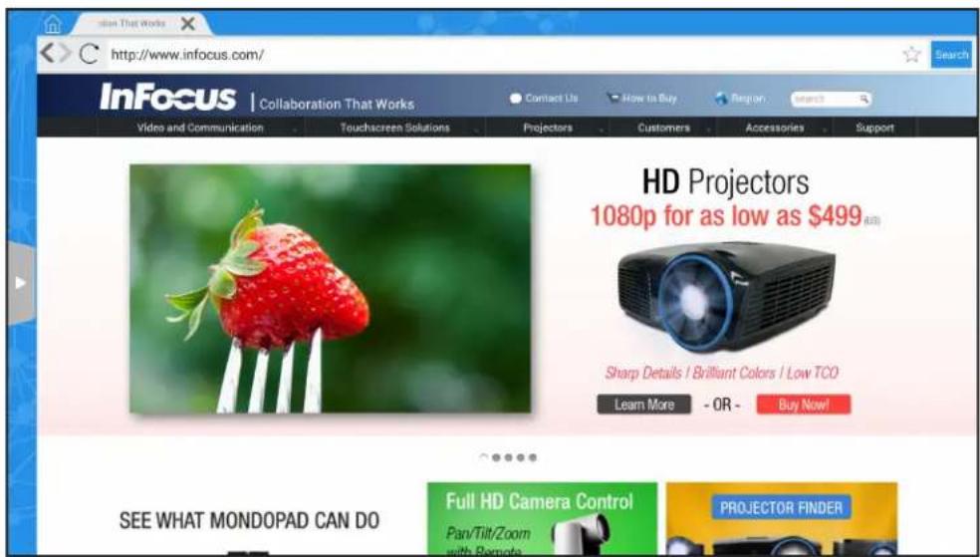Click '1080p for as low as $499' text
980x557 pixels.
pyautogui.click(x=726, y=215)
